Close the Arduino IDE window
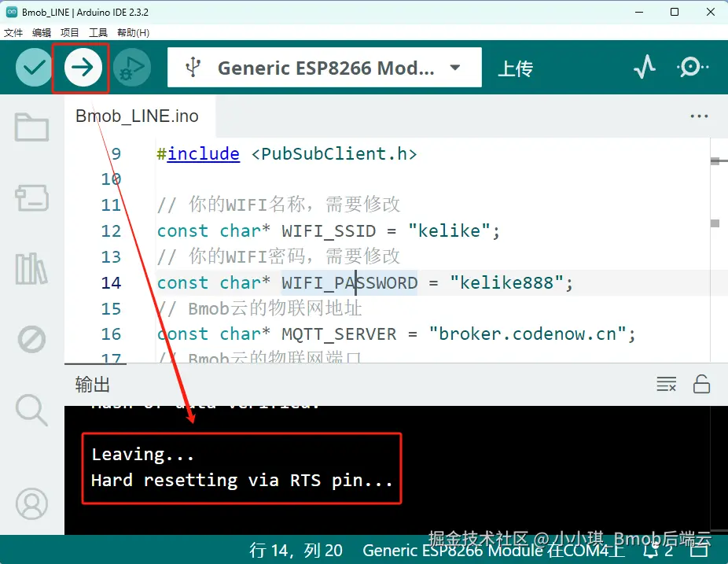The width and height of the screenshot is (728, 564). pos(711,12)
